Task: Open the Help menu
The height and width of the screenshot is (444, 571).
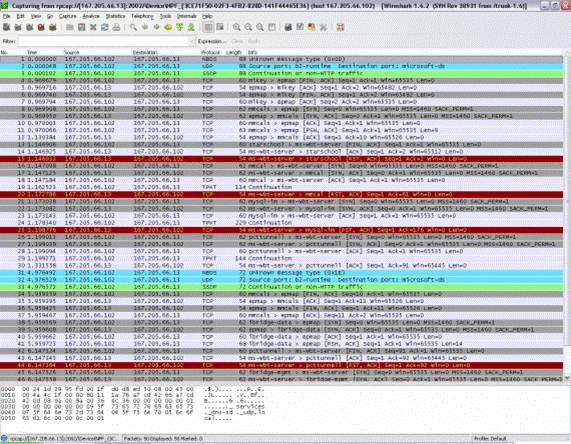Action: pyautogui.click(x=207, y=16)
